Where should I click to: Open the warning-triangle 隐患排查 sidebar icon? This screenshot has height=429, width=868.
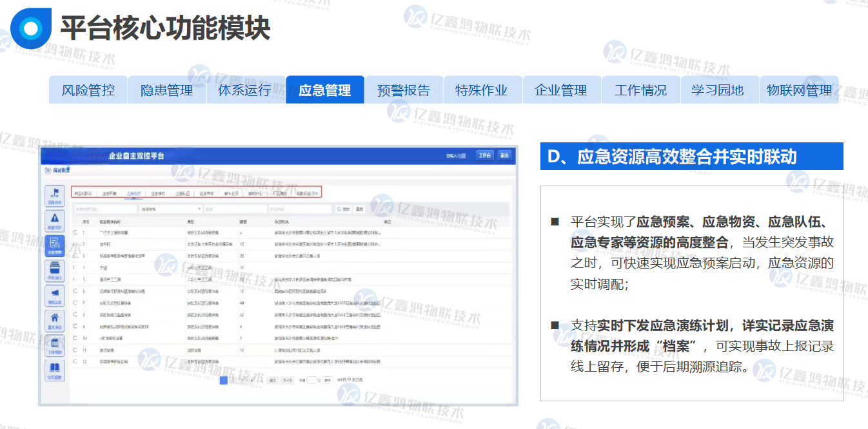pos(55,221)
